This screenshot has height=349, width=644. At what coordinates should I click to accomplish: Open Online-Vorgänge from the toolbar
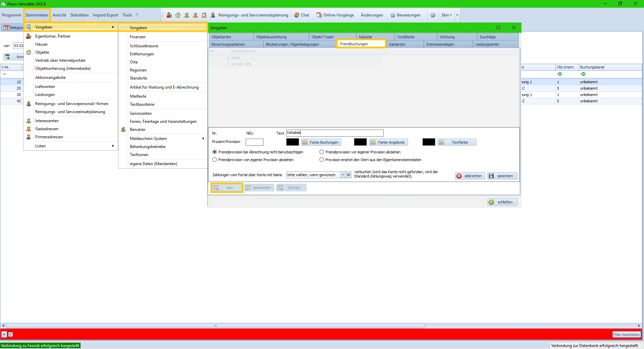pyautogui.click(x=335, y=15)
